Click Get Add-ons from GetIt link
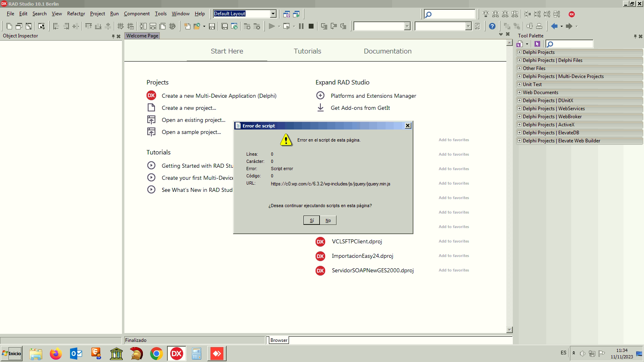Viewport: 644px width, 362px height. [360, 108]
